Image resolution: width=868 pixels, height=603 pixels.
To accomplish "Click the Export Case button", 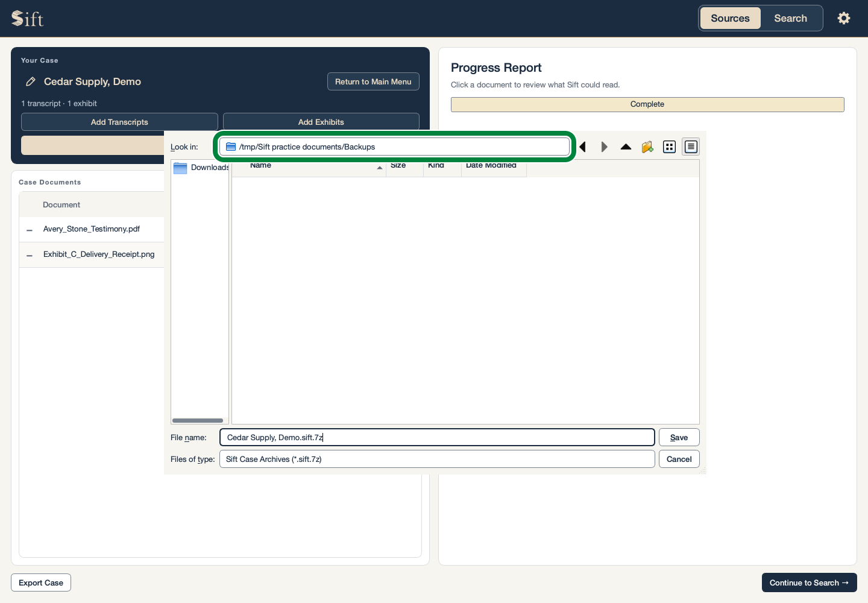I will click(41, 582).
